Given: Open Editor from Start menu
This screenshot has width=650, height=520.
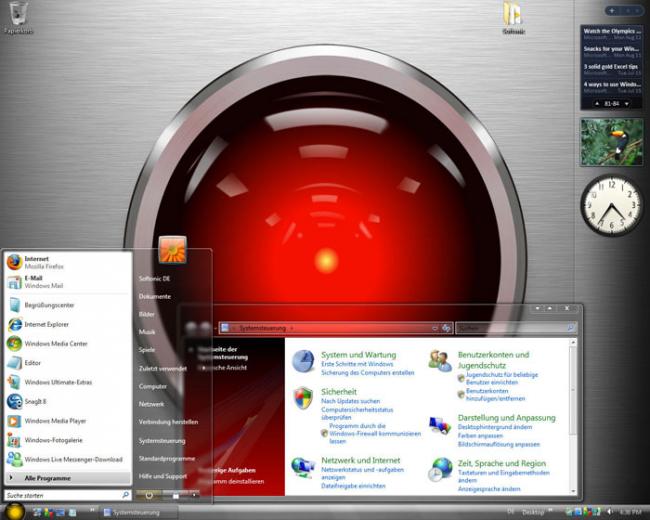Looking at the screenshot, I should tap(68, 363).
